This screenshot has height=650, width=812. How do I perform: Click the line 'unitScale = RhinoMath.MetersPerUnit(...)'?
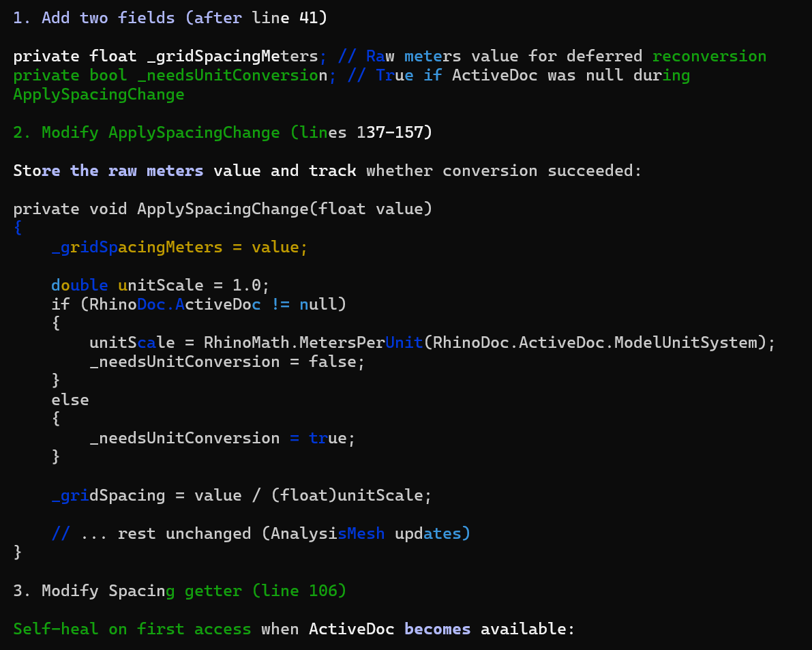pyautogui.click(x=432, y=342)
